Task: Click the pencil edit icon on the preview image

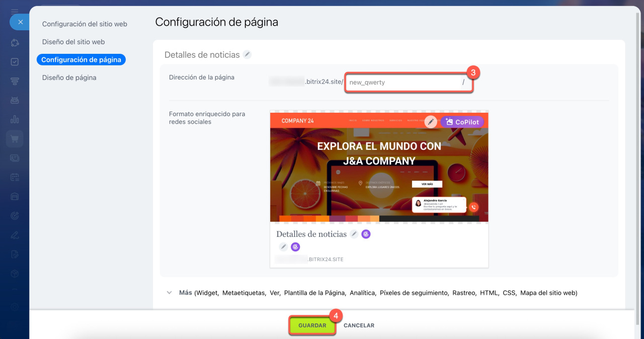Action: (x=430, y=122)
